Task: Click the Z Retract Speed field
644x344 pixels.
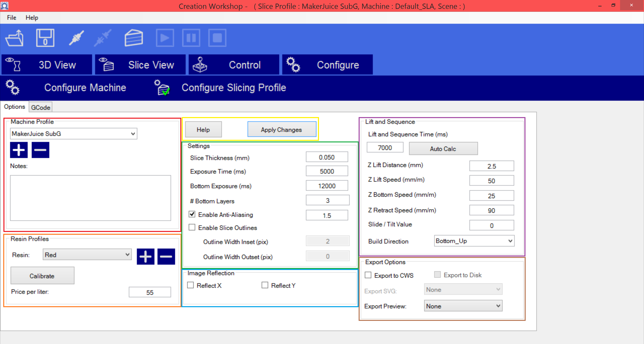Action: pos(491,210)
